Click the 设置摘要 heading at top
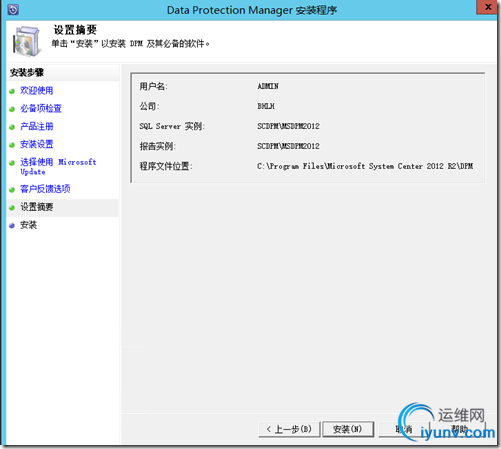Screen dimensions: 501x449 75,30
